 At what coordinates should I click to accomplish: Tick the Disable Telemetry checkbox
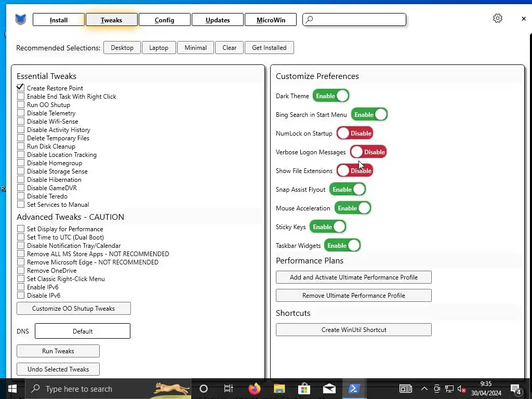click(21, 113)
